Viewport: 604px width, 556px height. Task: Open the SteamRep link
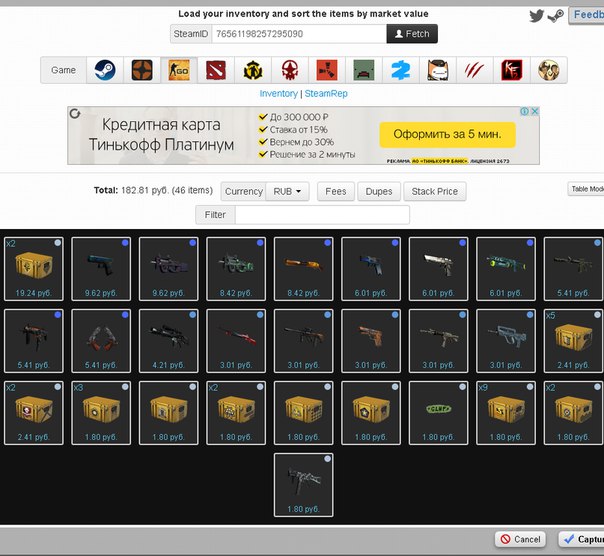[326, 94]
